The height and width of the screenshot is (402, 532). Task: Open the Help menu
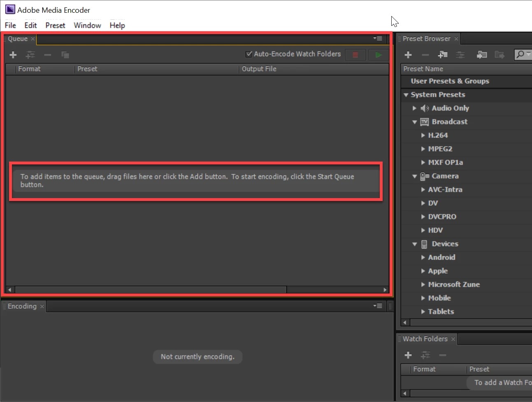click(117, 25)
